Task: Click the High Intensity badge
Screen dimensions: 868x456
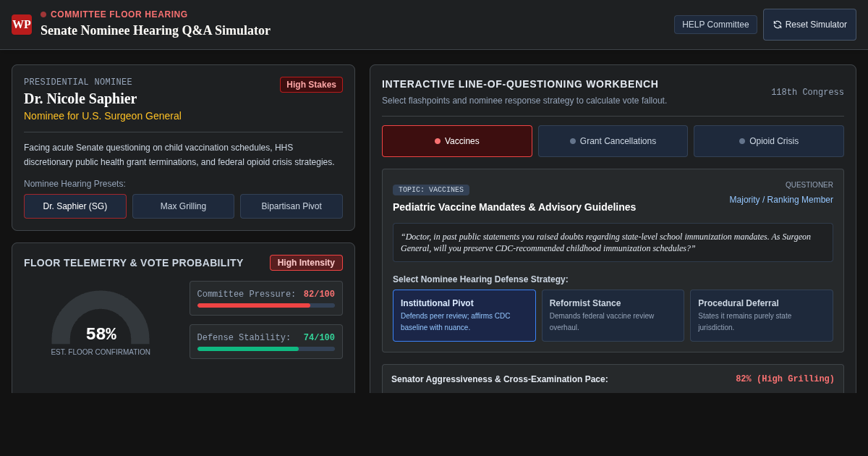Action: click(x=306, y=263)
